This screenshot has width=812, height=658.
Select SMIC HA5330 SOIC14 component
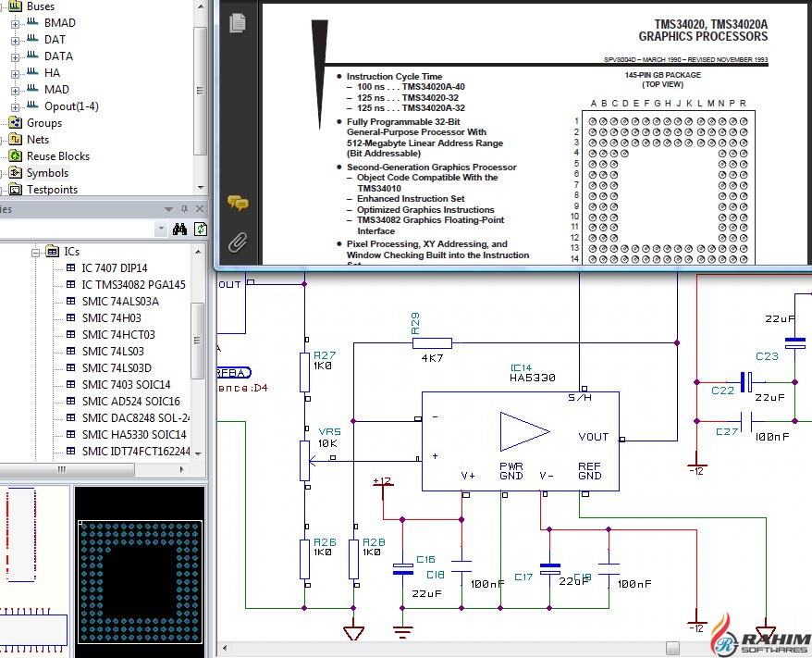click(x=133, y=435)
